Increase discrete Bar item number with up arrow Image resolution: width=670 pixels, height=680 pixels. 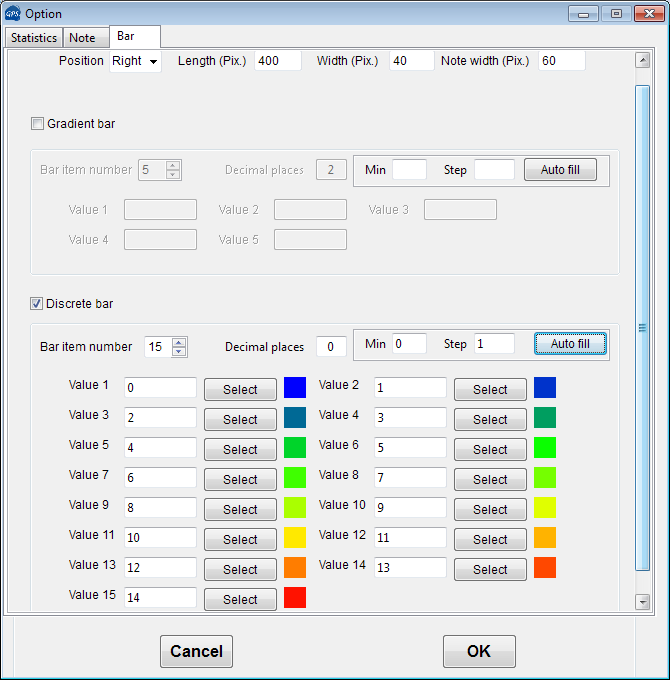tap(179, 342)
